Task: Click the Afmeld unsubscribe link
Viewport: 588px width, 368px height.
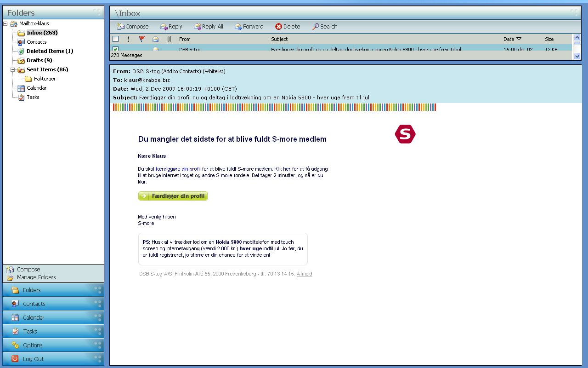Action: click(304, 274)
